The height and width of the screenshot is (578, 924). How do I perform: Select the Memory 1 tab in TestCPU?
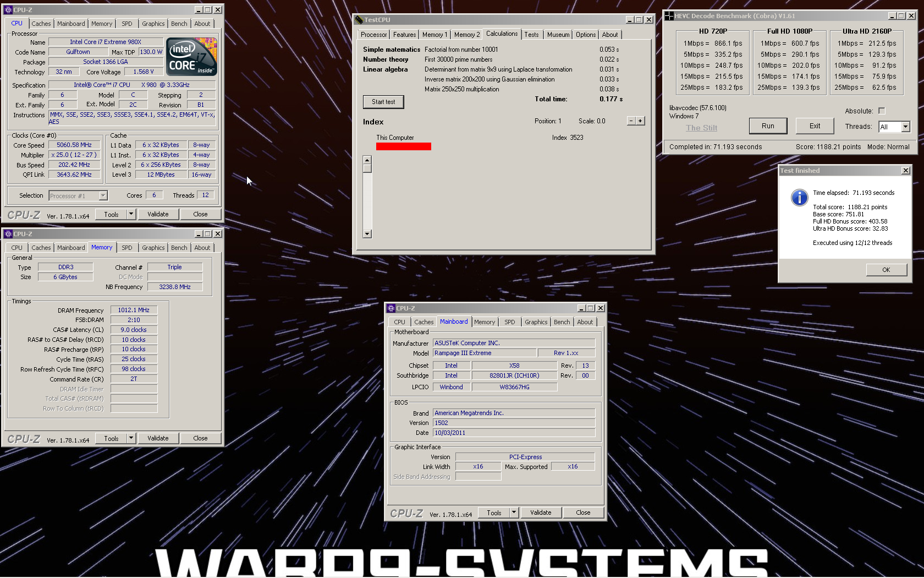435,35
